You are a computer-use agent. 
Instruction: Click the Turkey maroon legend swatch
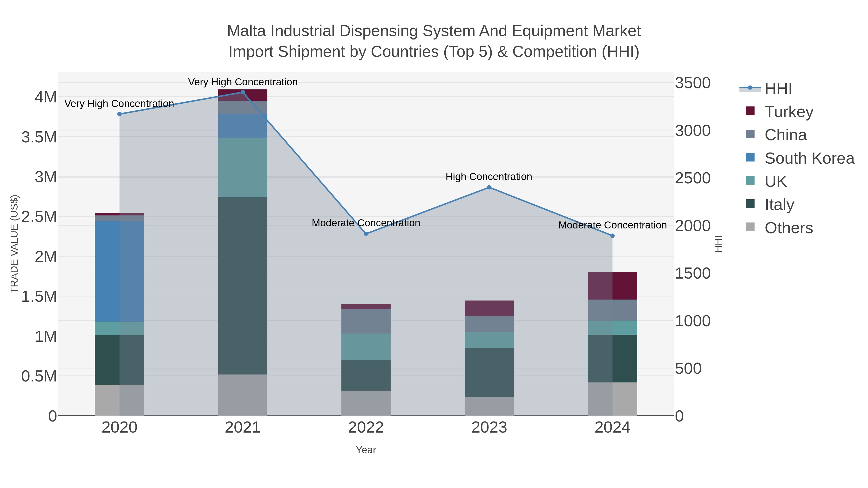click(x=750, y=111)
